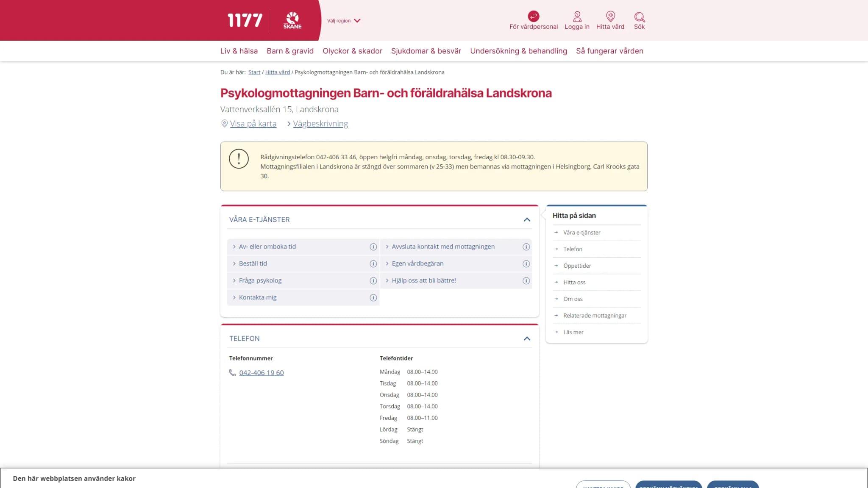The height and width of the screenshot is (488, 868).
Task: Open the Vägbeskrivning link
Action: coord(320,124)
